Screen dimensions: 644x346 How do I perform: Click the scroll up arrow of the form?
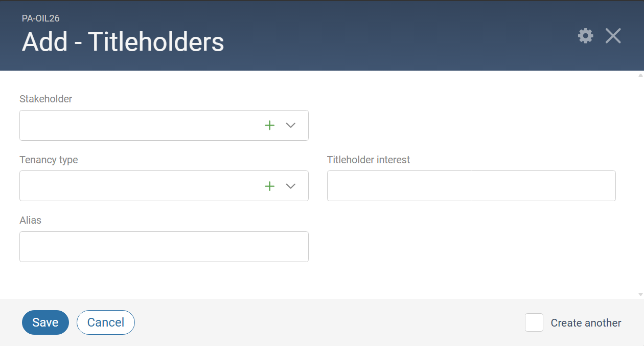(x=640, y=75)
